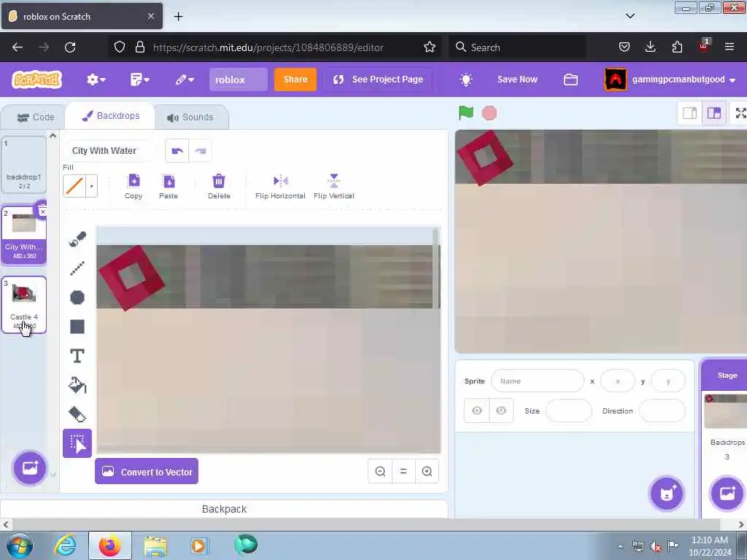Viewport: 747px width, 560px height.
Task: Select the Text tool
Action: tap(77, 356)
